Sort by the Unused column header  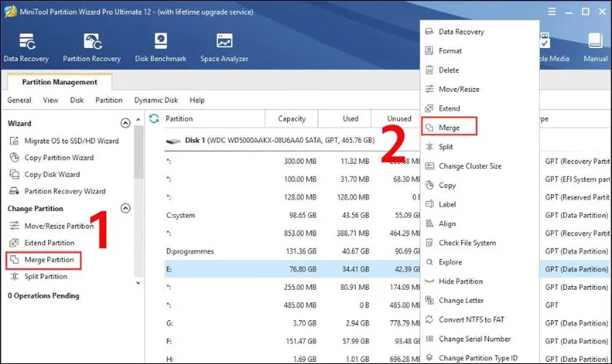click(396, 119)
